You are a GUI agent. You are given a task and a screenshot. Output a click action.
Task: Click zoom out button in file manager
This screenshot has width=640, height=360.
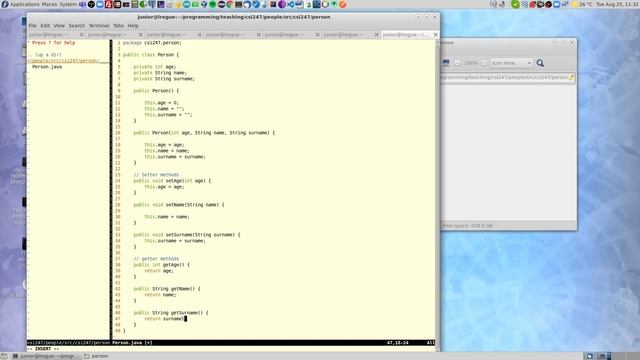(457, 63)
